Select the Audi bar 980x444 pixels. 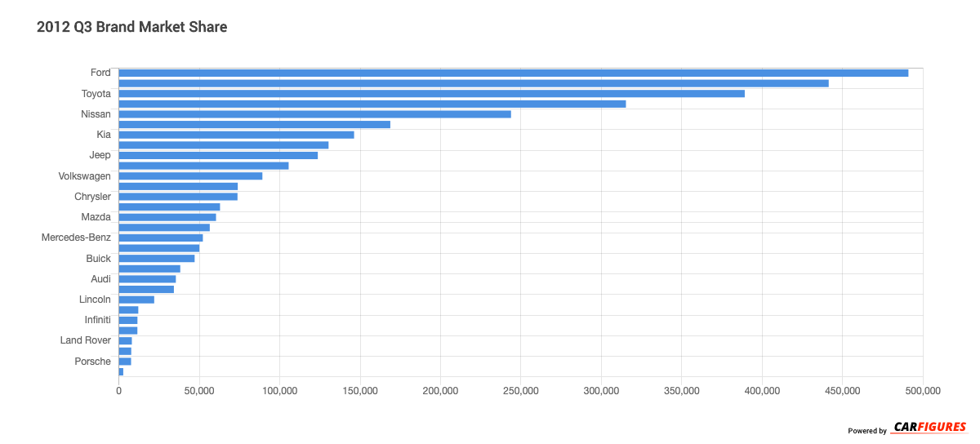point(148,279)
